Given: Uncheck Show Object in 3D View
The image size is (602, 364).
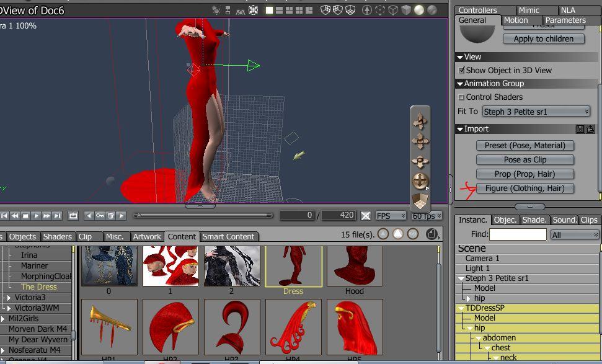Looking at the screenshot, I should pyautogui.click(x=461, y=70).
